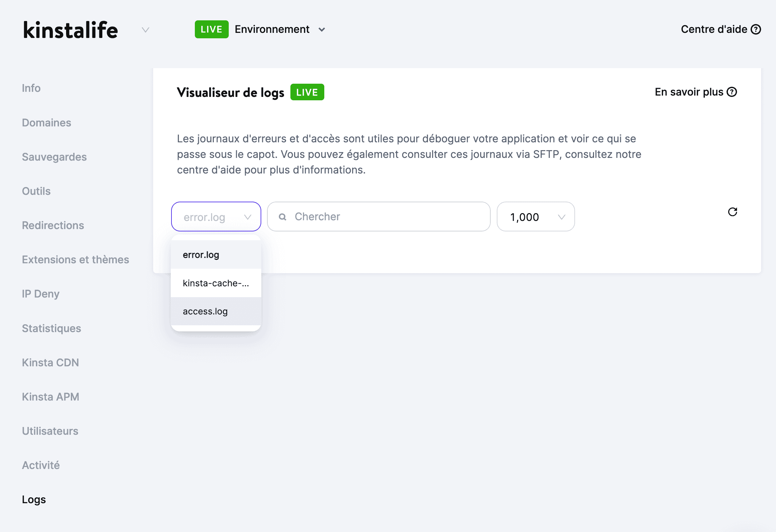Navigate to Statistiques in sidebar
The width and height of the screenshot is (776, 532).
click(x=51, y=328)
